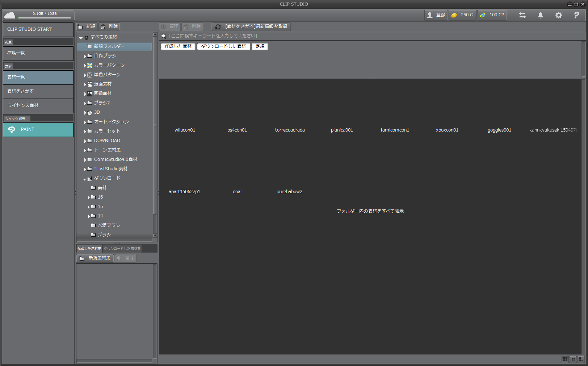
Task: Click the 新規素材集 button
Action: pyautogui.click(x=95, y=258)
